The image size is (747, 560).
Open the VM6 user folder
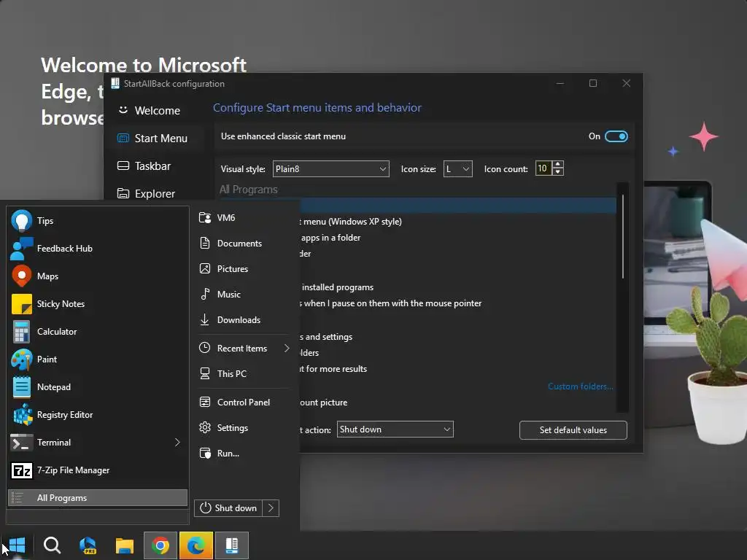pyautogui.click(x=244, y=217)
